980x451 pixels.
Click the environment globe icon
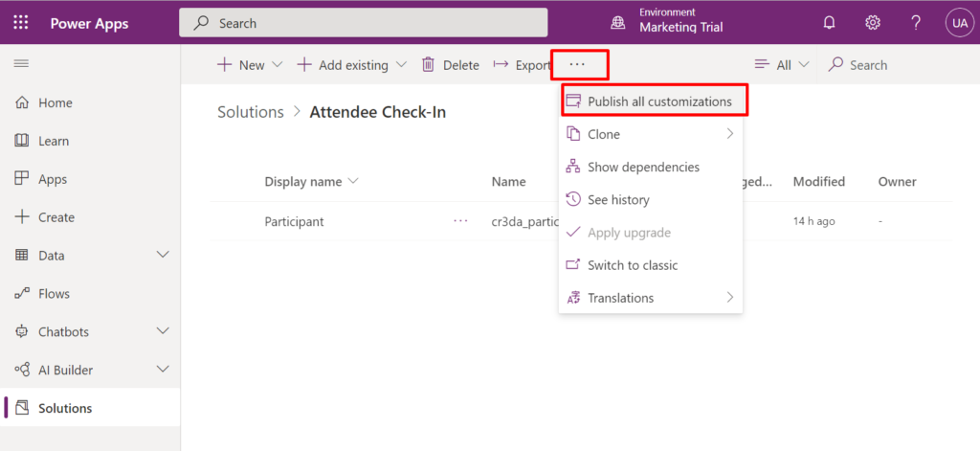(617, 23)
